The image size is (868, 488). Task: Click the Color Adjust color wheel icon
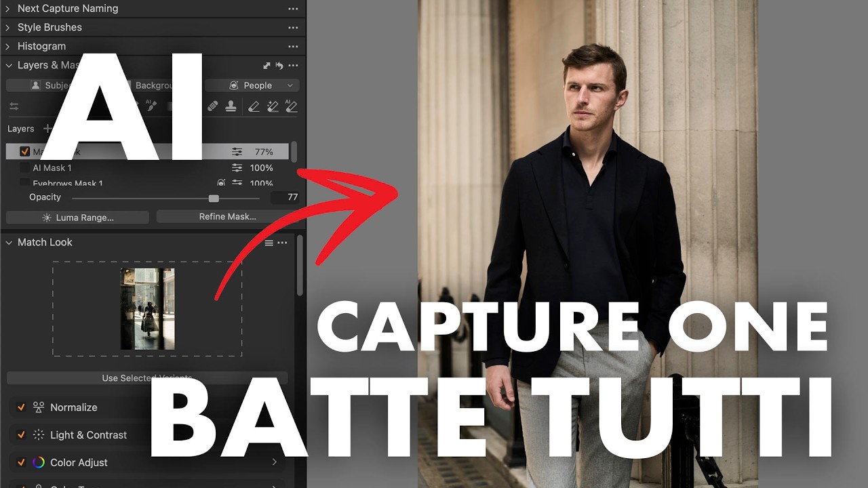[39, 463]
